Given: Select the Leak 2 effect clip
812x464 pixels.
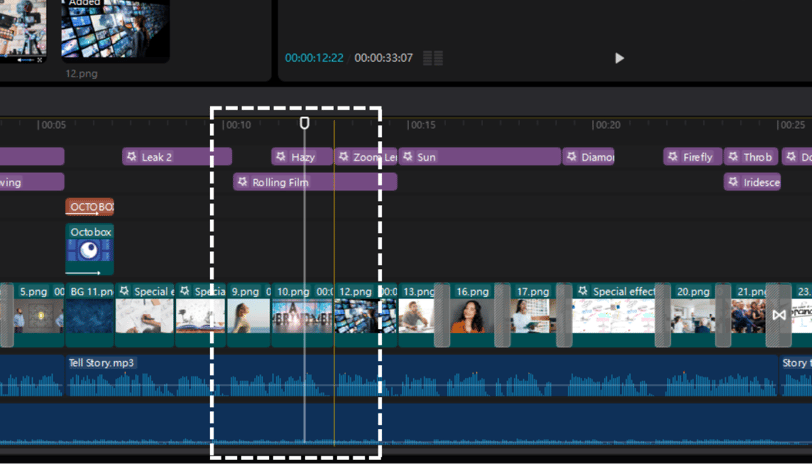Looking at the screenshot, I should click(x=177, y=157).
